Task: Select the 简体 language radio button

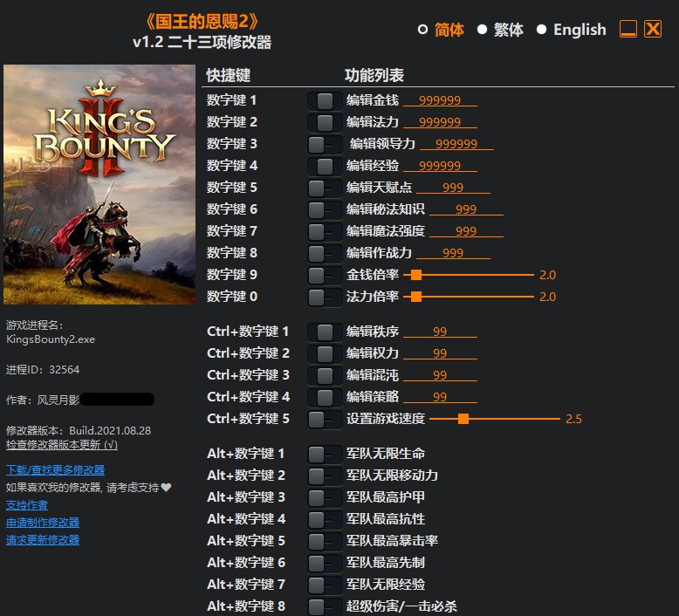Action: (422, 30)
